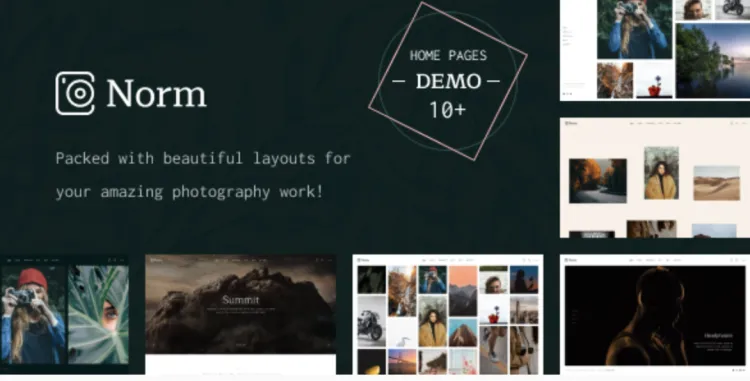Select the Home Pages Demo 10+ badge
750x381 pixels.
click(x=448, y=82)
